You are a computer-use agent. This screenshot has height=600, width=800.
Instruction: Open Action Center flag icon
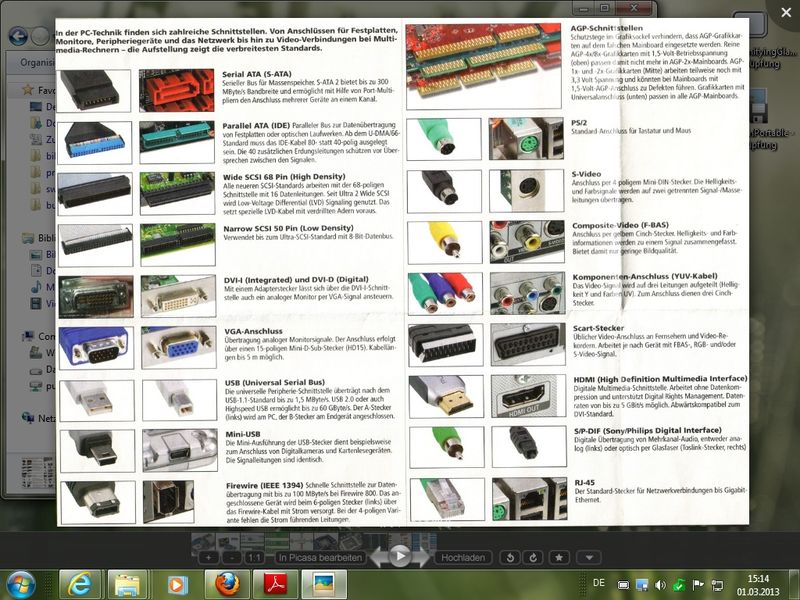(698, 585)
